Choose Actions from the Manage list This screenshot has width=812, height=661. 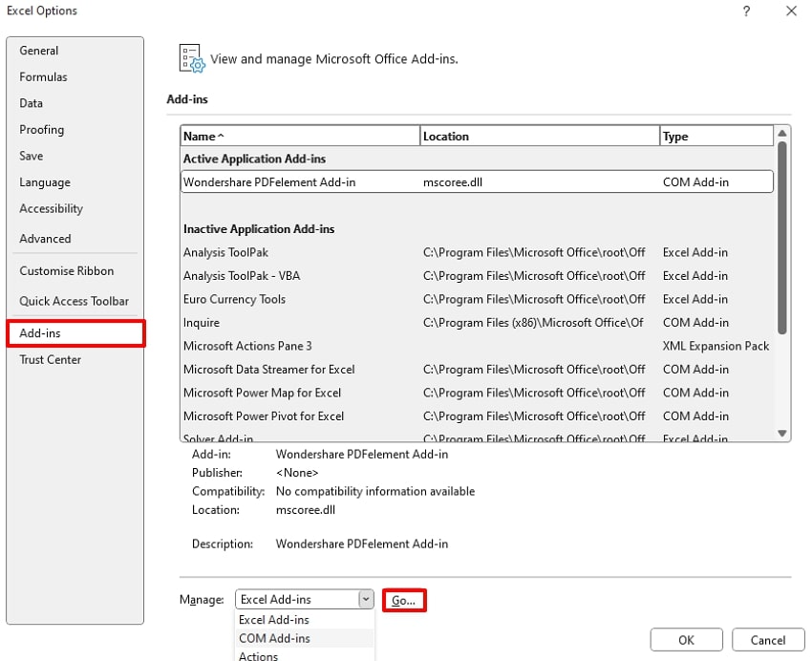click(x=258, y=656)
